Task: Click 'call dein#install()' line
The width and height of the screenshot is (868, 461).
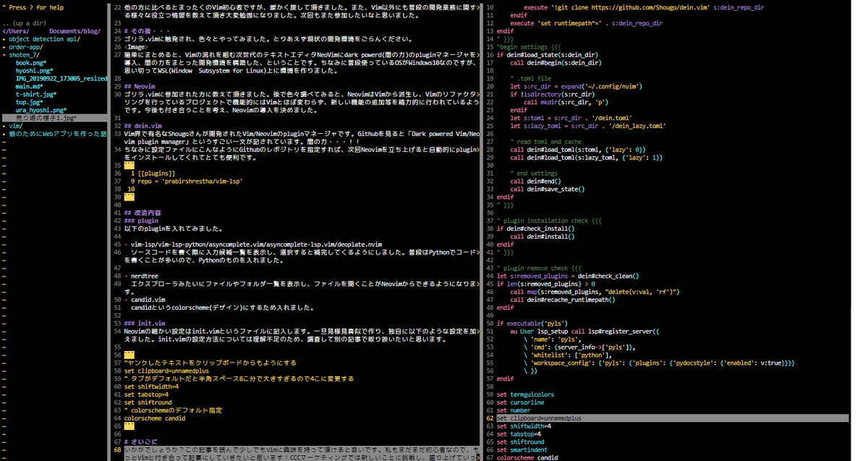Action: (x=542, y=236)
